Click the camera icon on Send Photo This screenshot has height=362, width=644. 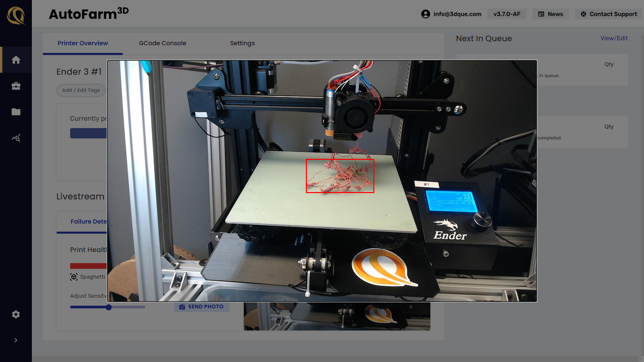point(182,306)
